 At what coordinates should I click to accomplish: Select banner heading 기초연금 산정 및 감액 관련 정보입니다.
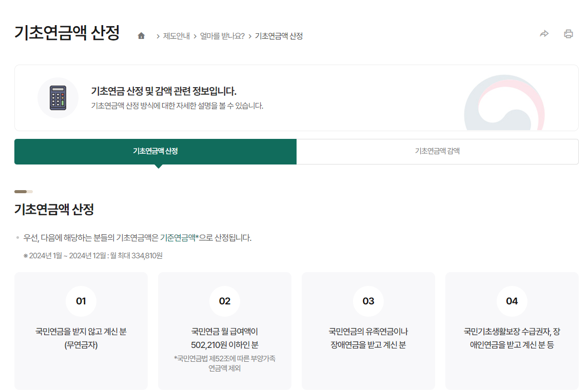coord(164,91)
